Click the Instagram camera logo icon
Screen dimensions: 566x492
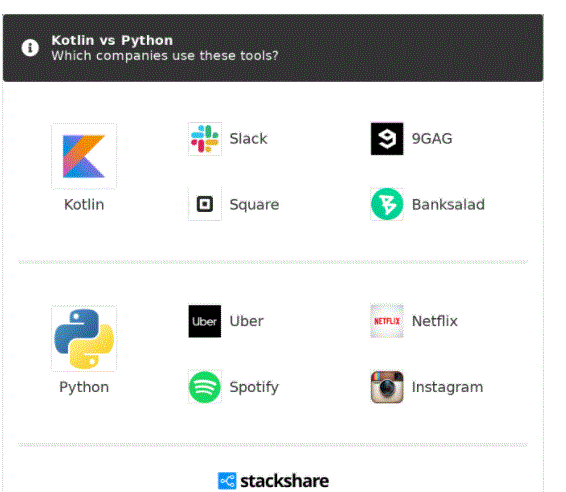coord(387,387)
